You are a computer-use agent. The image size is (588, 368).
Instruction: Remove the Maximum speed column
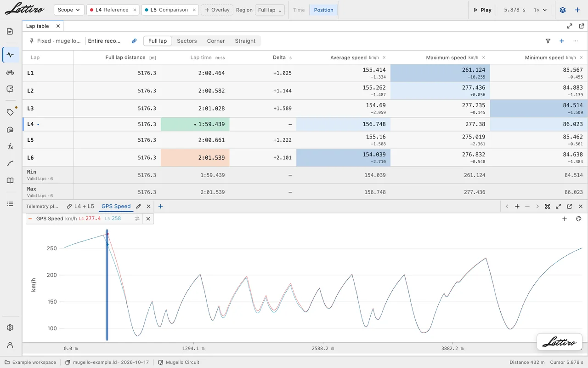pyautogui.click(x=483, y=57)
